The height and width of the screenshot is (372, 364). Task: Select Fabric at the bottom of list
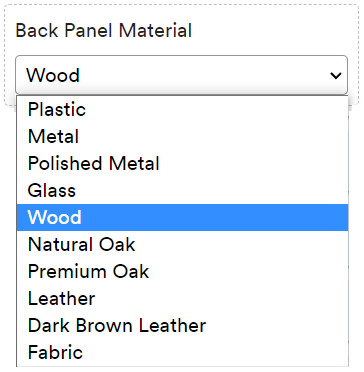coord(182,352)
